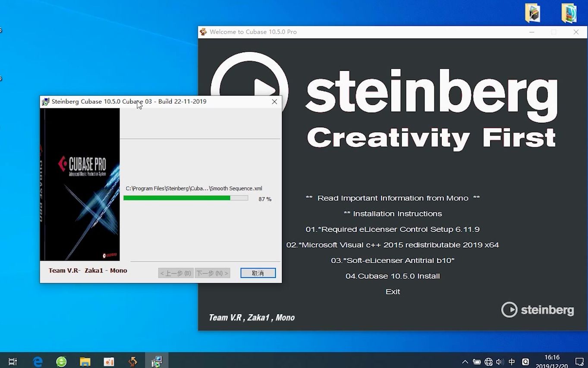The image size is (588, 368).
Task: Check the battery status tray icon
Action: pos(477,362)
